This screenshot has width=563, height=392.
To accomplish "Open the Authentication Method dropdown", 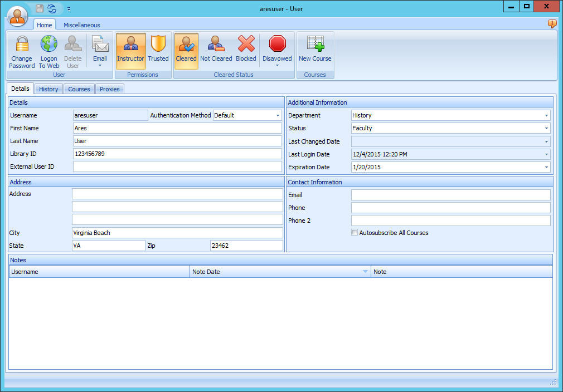I will coord(278,115).
